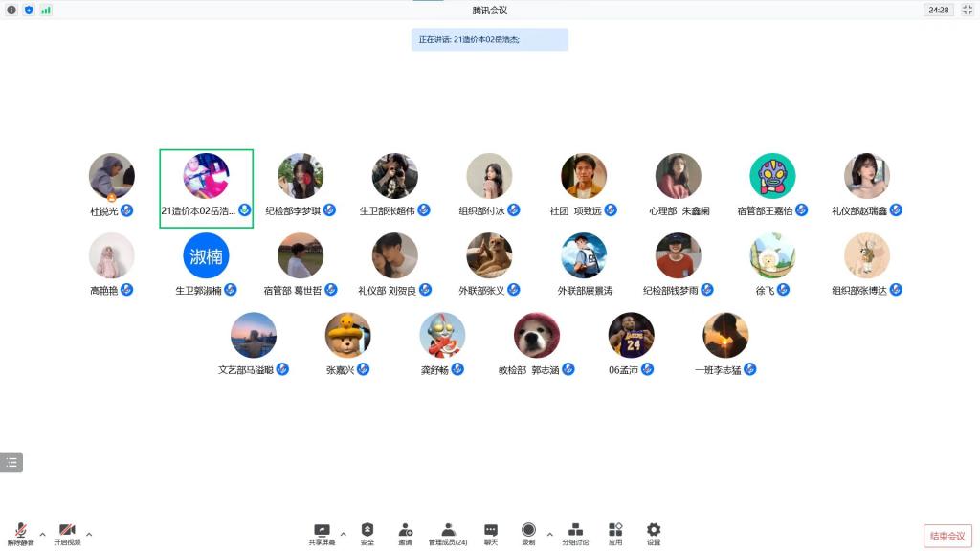Screen dimensions: 980x551
Task: Expand recording options arrow beside 录制
Action: [549, 534]
